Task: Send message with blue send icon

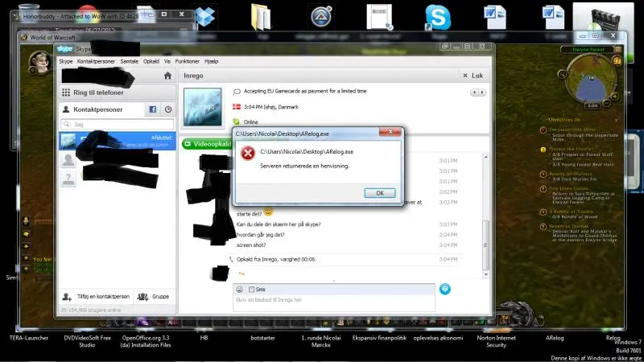Action: click(x=445, y=290)
